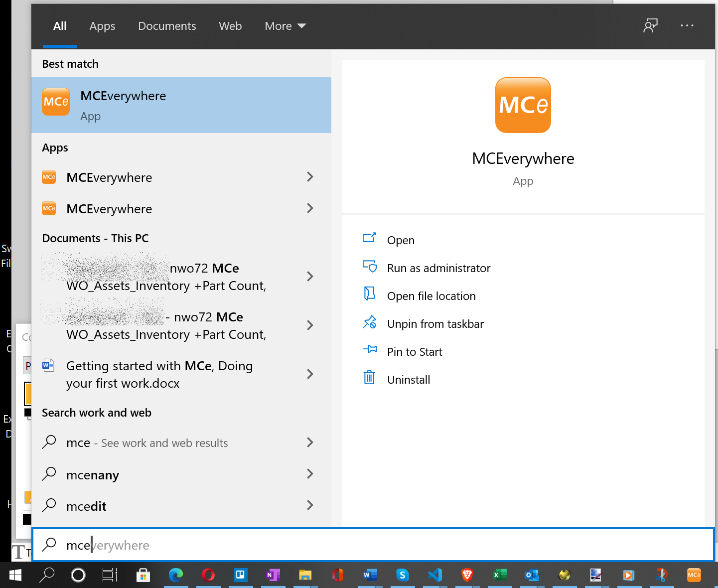Image resolution: width=718 pixels, height=588 pixels.
Task: Open Skype from the taskbar
Action: coord(403,576)
